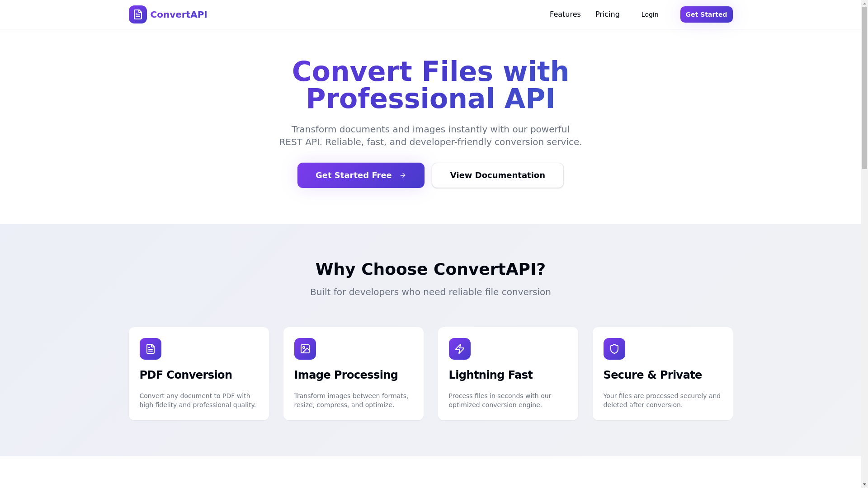Open the ConvertAPI home link text
Viewport: 868px width, 488px height.
click(x=179, y=14)
